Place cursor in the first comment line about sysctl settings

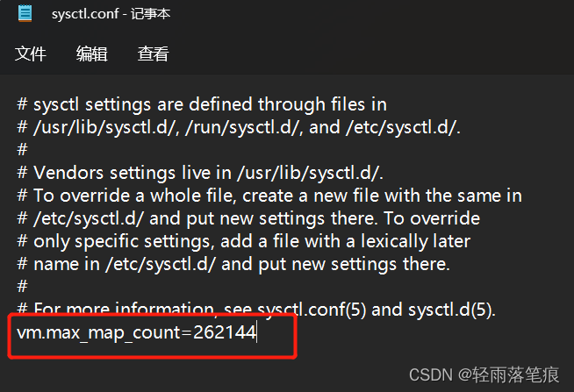pyautogui.click(x=202, y=104)
